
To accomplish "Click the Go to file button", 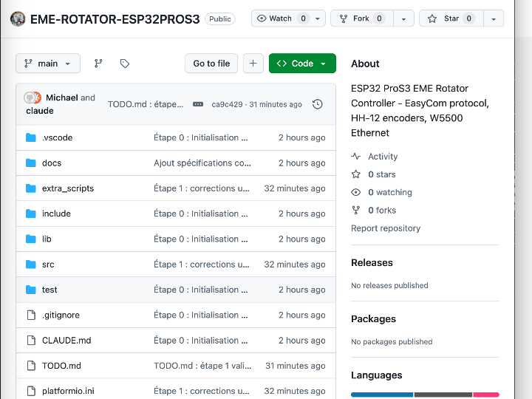I will tap(211, 64).
